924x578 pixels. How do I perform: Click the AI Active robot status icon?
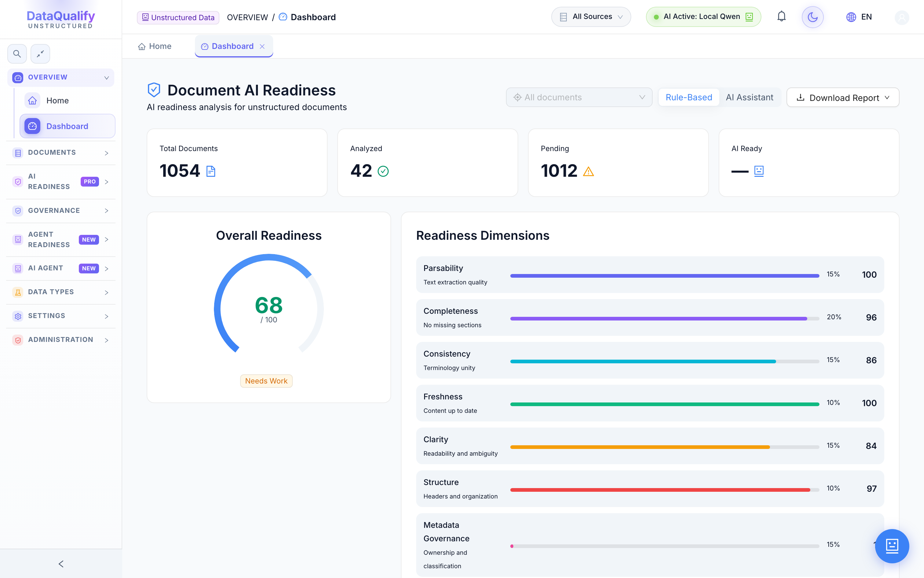coord(749,17)
